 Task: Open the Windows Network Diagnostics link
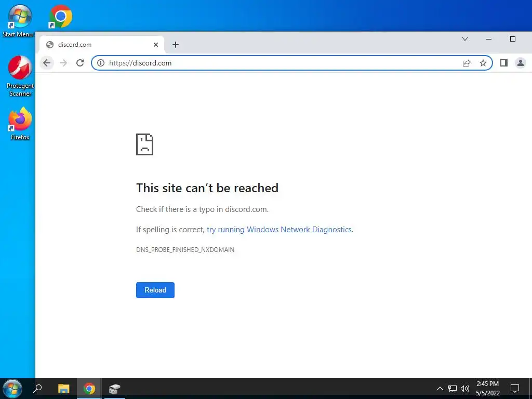point(279,230)
